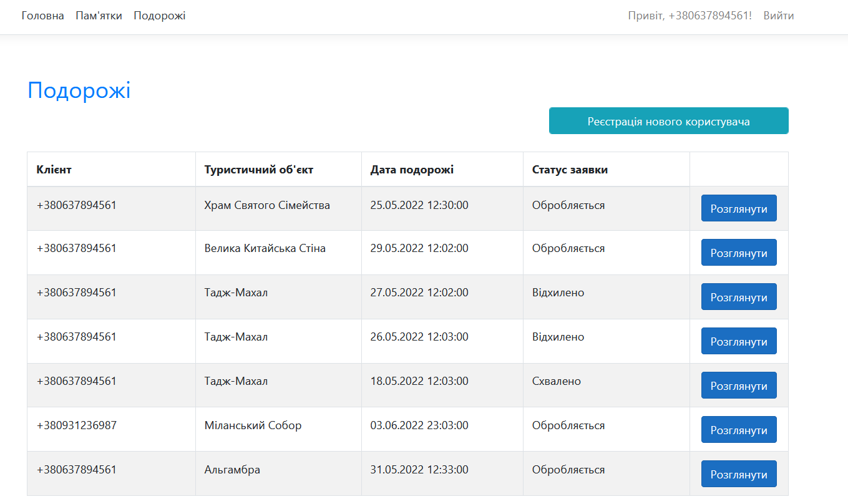The width and height of the screenshot is (848, 504).
Task: Review the Альгамбра trip request
Action: coord(739,474)
